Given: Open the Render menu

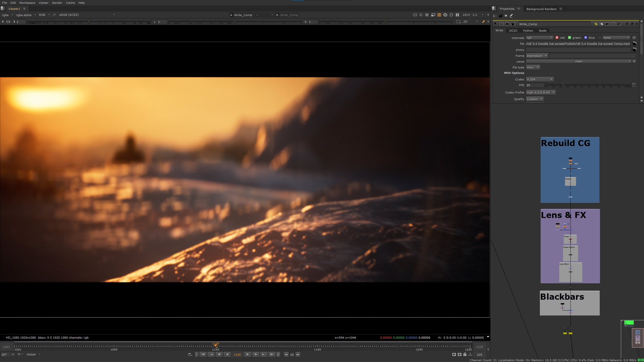Looking at the screenshot, I should tap(57, 3).
